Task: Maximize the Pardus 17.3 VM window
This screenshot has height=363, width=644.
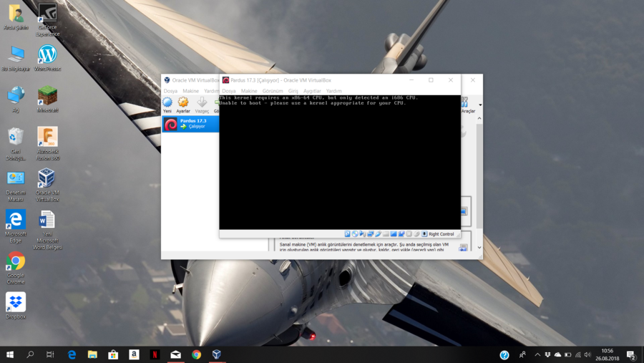Action: click(x=431, y=80)
